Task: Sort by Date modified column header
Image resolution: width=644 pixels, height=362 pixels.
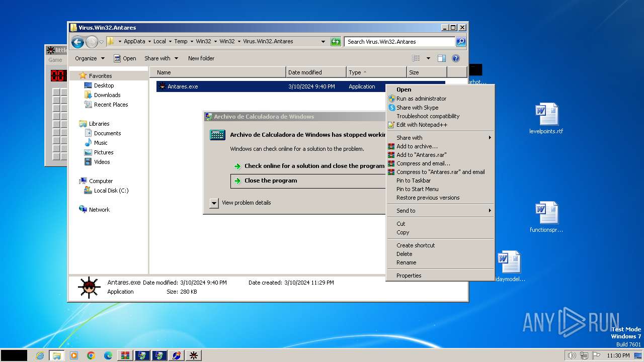Action: (316, 72)
